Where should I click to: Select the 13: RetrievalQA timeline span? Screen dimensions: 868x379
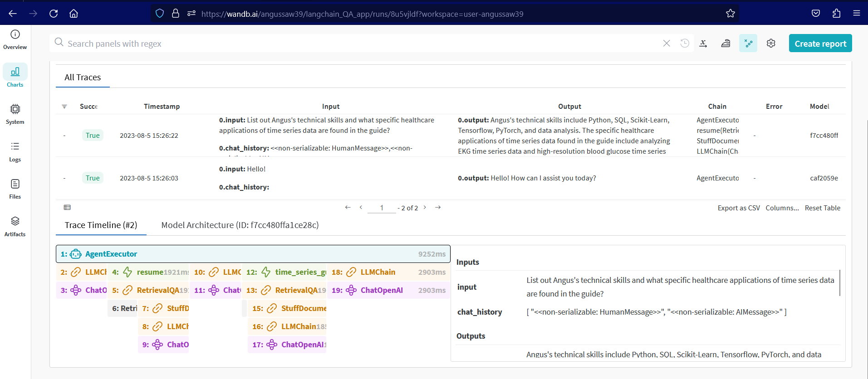[x=284, y=290]
